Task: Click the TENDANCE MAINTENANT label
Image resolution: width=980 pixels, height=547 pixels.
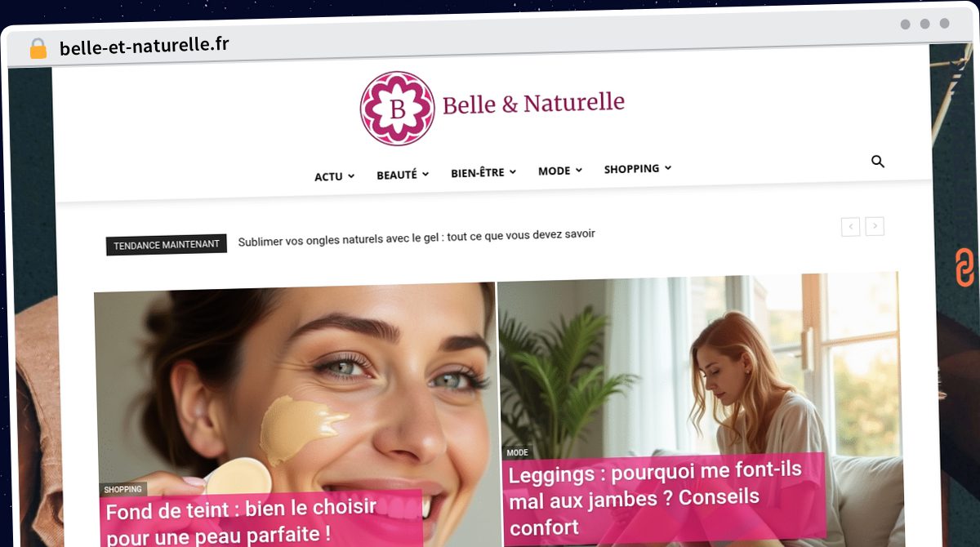Action: point(167,245)
